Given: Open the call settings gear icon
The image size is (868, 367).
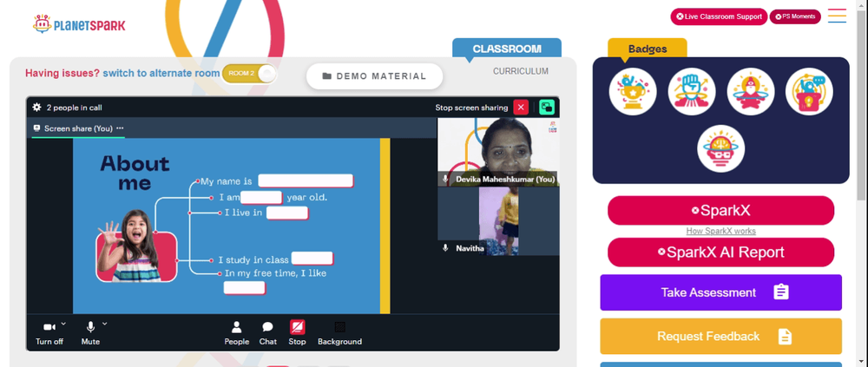Looking at the screenshot, I should [x=37, y=108].
